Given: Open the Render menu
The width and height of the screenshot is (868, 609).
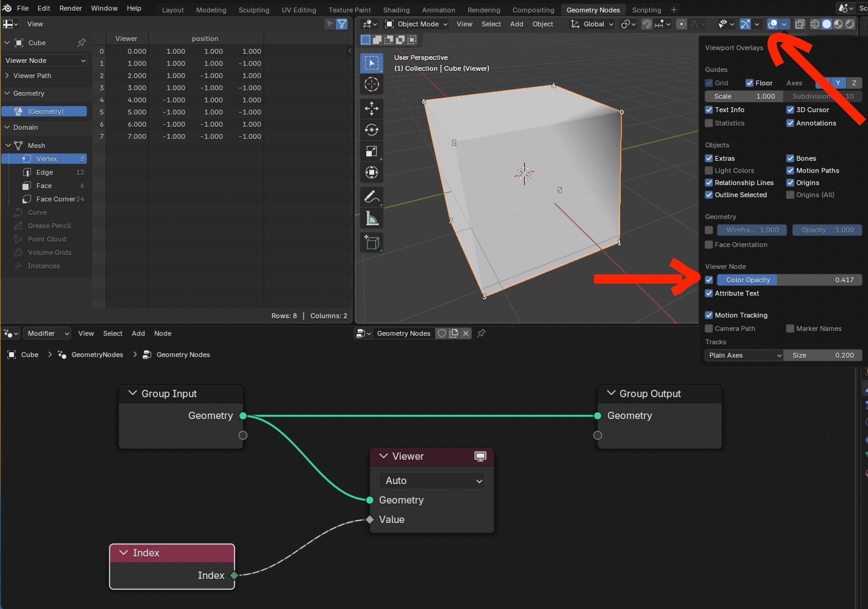Looking at the screenshot, I should coord(70,8).
